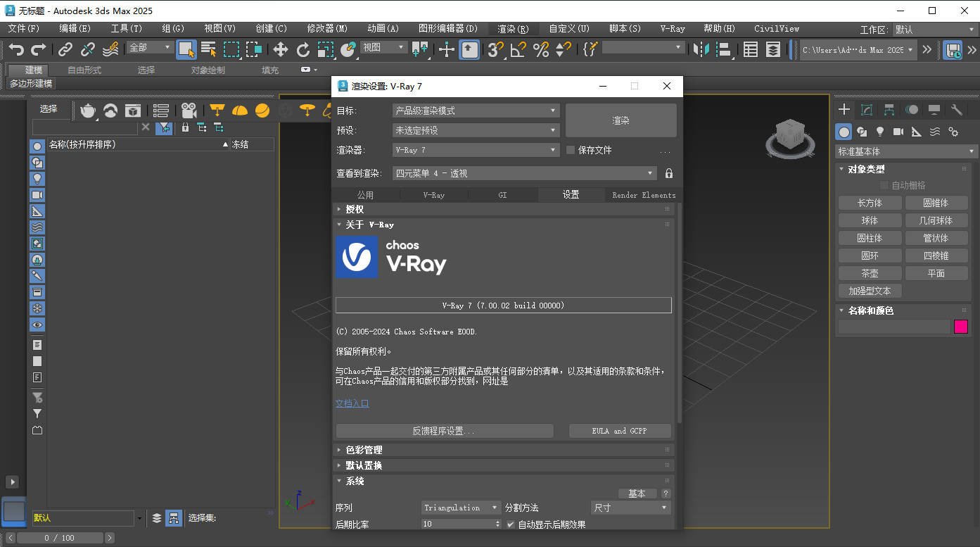Open the Standard Primitives dropdown
The width and height of the screenshot is (980, 547).
click(906, 151)
